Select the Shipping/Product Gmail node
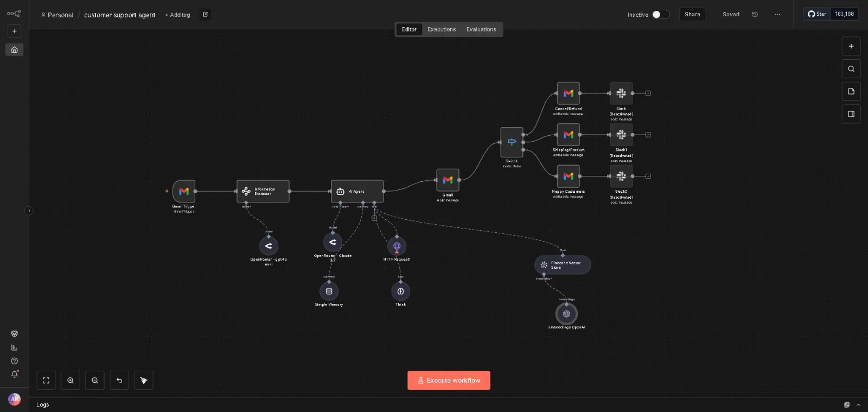Viewport: 868px width, 412px height. coord(568,135)
